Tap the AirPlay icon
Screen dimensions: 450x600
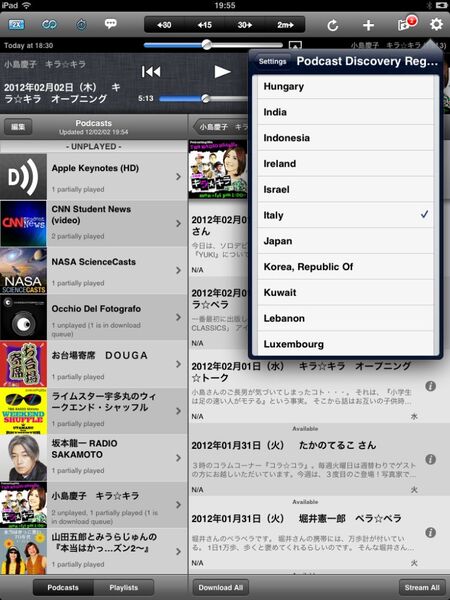coord(295,46)
